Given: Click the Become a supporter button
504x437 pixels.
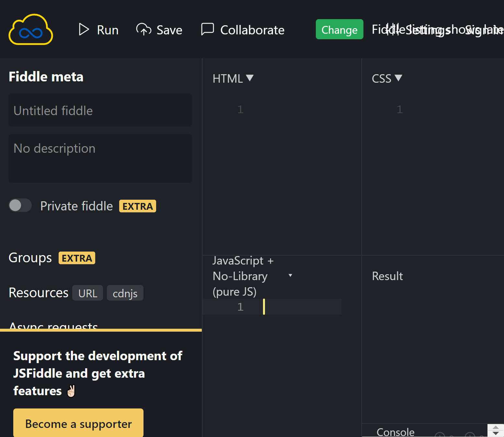Looking at the screenshot, I should pos(78,423).
